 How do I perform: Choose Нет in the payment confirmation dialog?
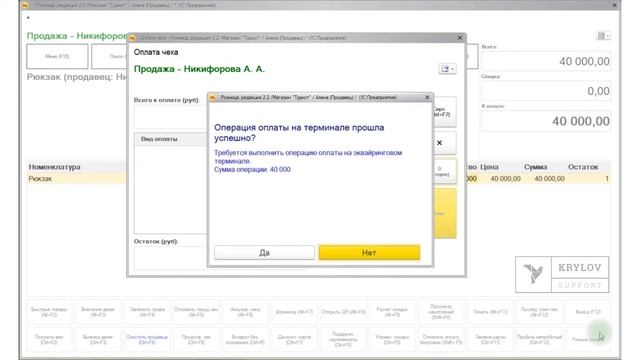[x=369, y=253]
